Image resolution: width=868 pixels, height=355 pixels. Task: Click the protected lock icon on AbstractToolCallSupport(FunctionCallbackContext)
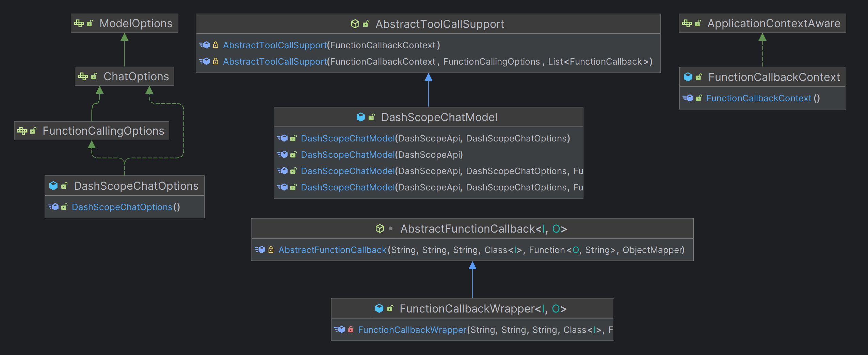click(215, 45)
